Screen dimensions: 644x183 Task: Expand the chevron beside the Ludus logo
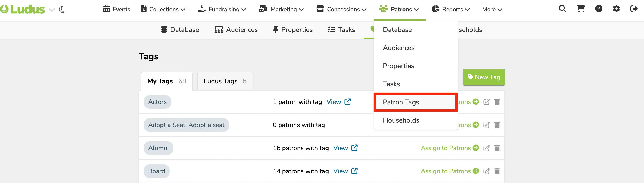click(52, 10)
